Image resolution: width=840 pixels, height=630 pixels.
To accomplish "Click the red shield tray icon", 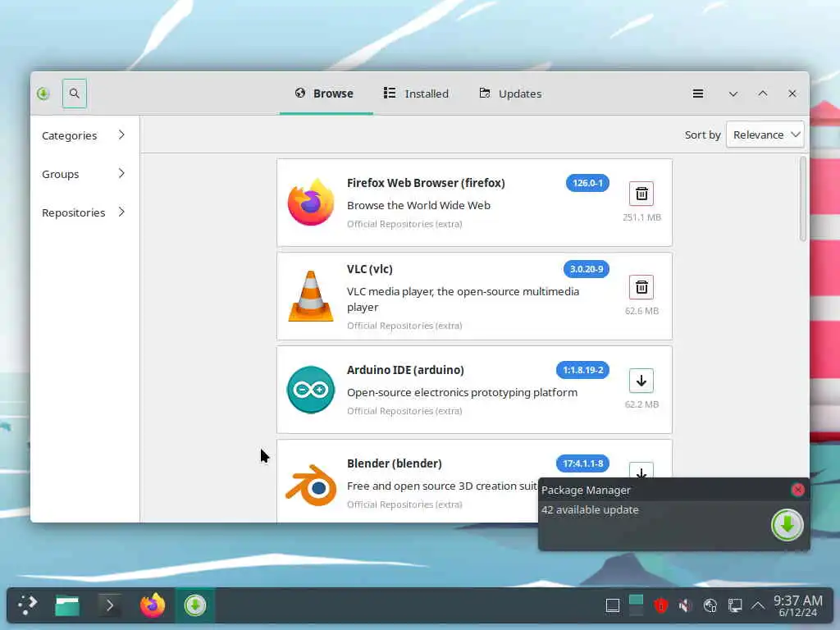I will tap(660, 606).
